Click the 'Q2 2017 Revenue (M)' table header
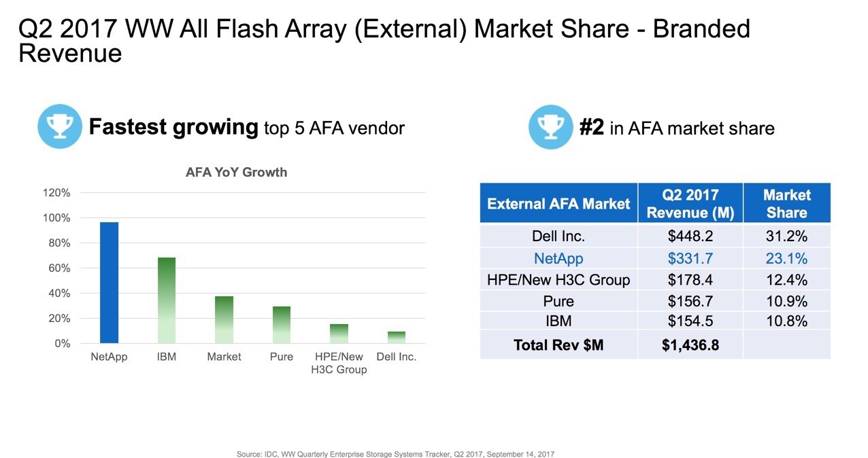 [690, 203]
